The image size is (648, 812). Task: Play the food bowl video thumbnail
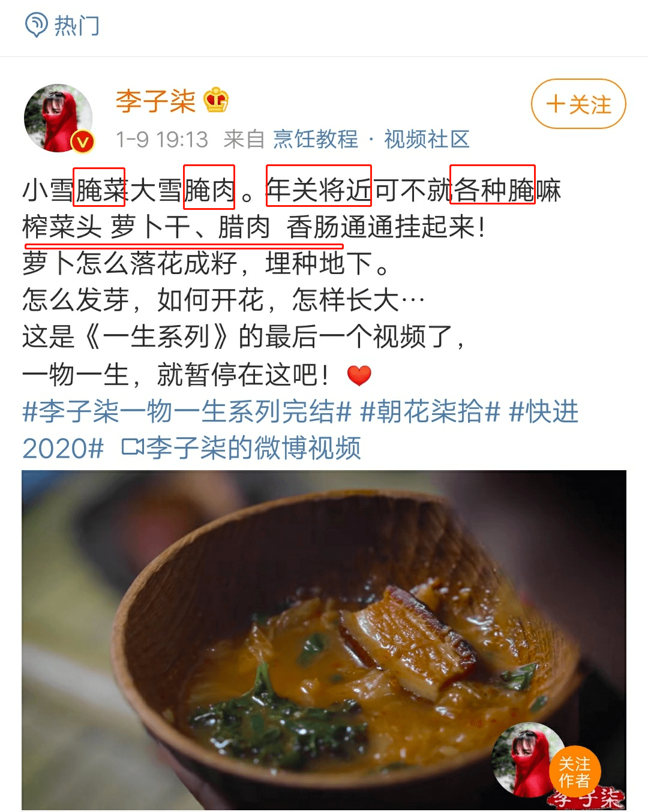[x=324, y=640]
